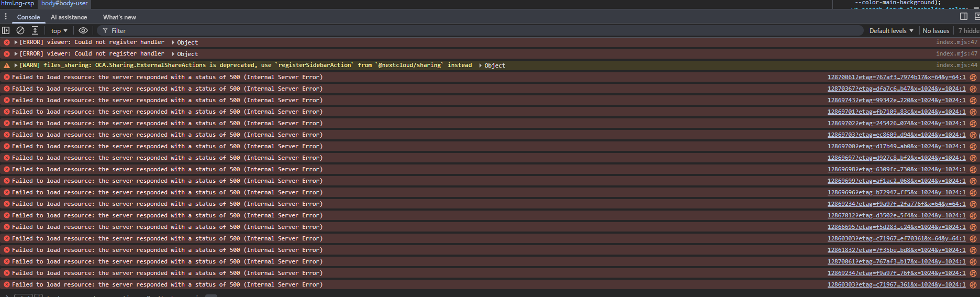Click the AI icon beside 12869698?etag=6309fc
The image size is (980, 297).
pyautogui.click(x=973, y=169)
